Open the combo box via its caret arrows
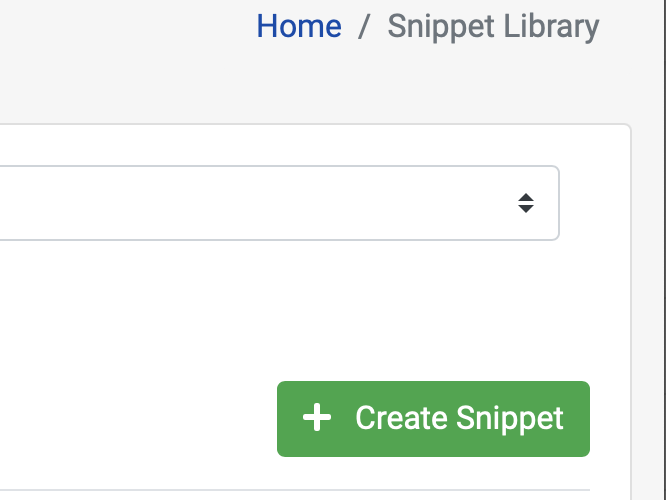The width and height of the screenshot is (666, 500). click(x=526, y=203)
